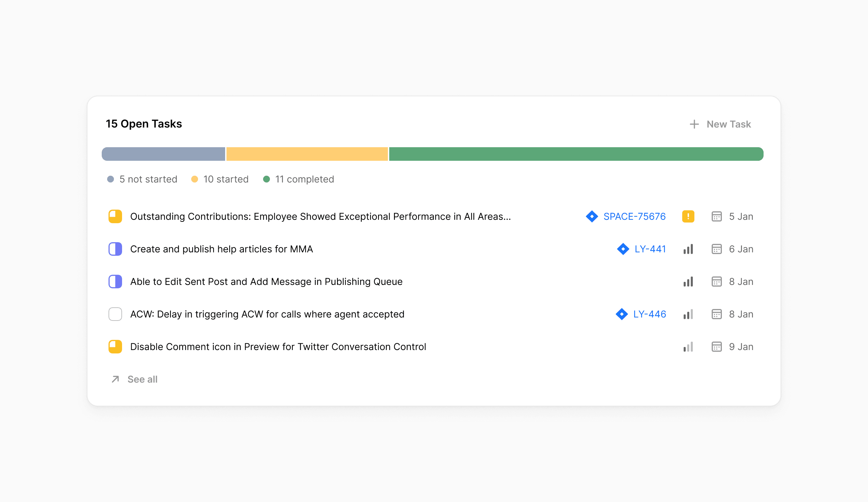This screenshot has height=502, width=868.
Task: Open Able to Edit Sent Post task title
Action: coord(266,282)
